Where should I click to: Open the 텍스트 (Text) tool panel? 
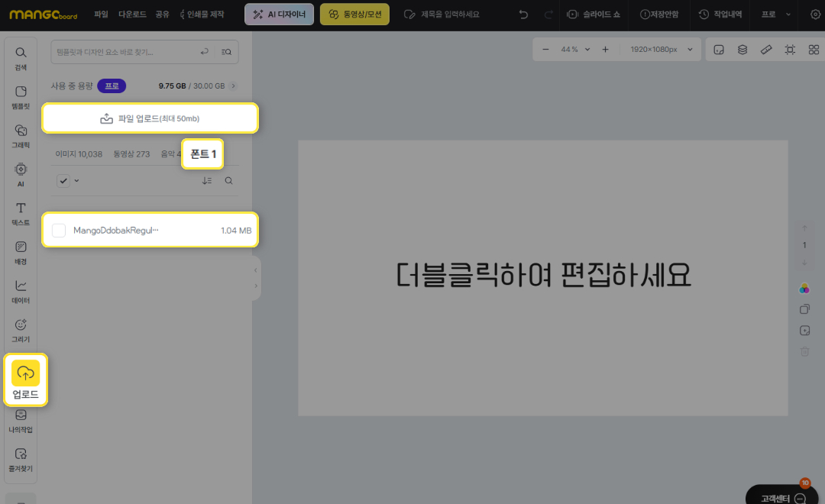(x=21, y=214)
